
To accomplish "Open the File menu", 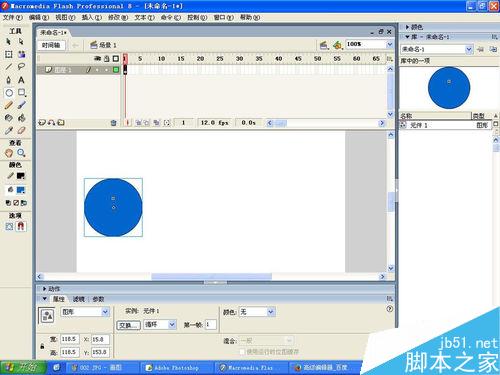I will pyautogui.click(x=13, y=17).
